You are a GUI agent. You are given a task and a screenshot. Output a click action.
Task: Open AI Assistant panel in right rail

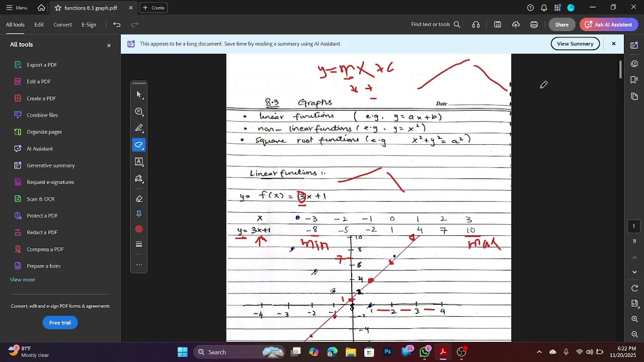point(634,45)
